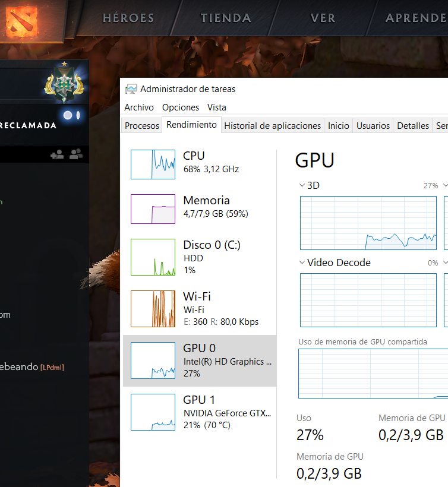Click the Video Decode 0% label

click(433, 263)
